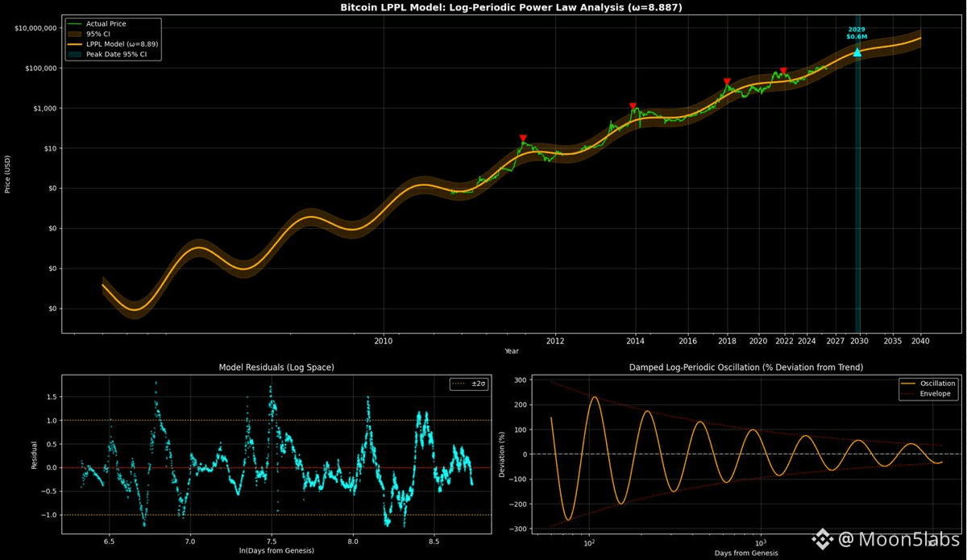Click the red peak marker near 2022
Viewport: 967px width, 560px height.
783,71
